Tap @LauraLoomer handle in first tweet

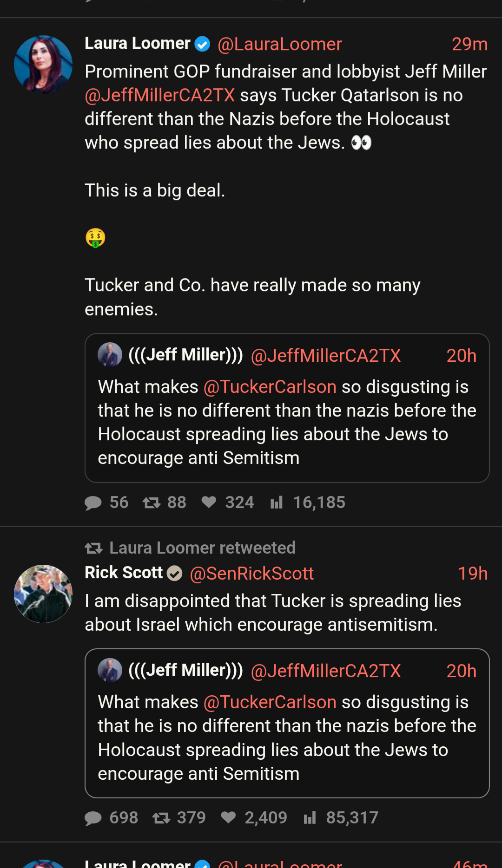(279, 44)
